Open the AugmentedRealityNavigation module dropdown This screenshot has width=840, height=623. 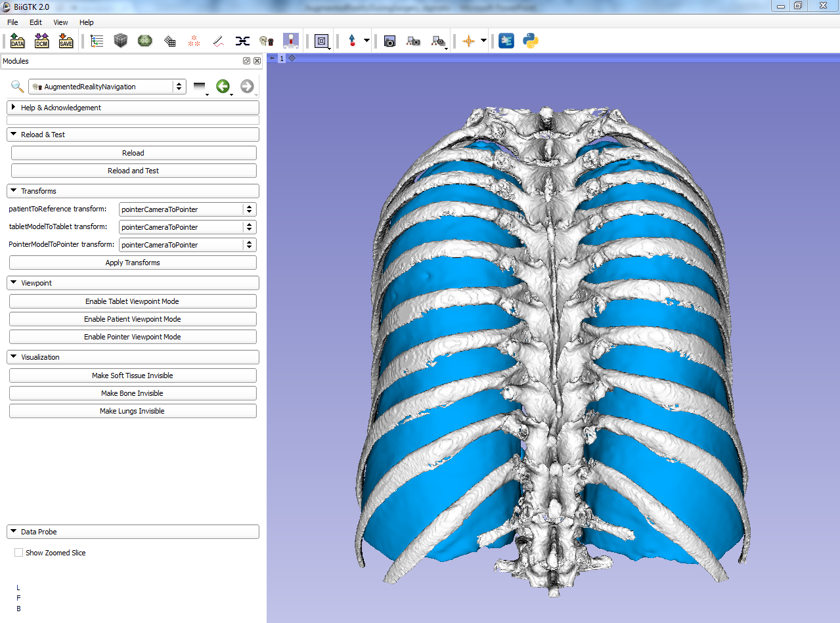(107, 87)
